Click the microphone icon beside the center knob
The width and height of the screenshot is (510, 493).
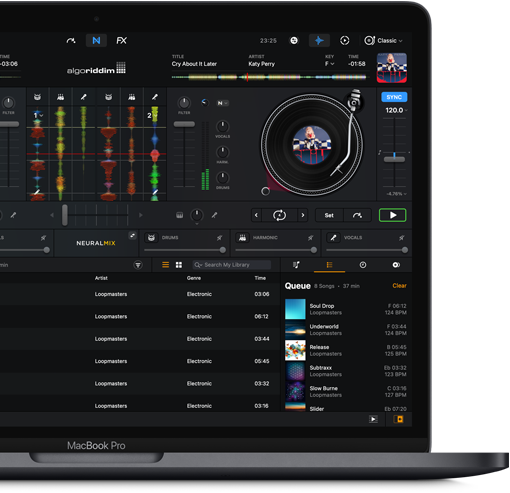coord(214,215)
